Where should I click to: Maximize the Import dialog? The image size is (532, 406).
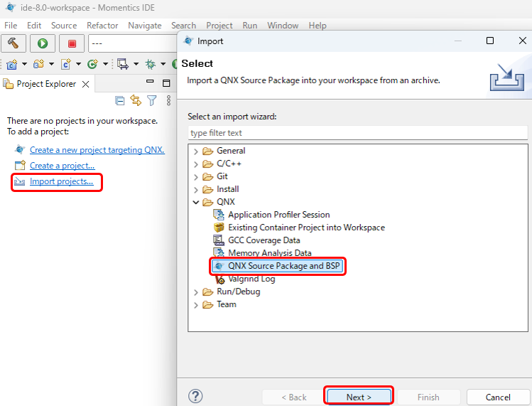489,41
